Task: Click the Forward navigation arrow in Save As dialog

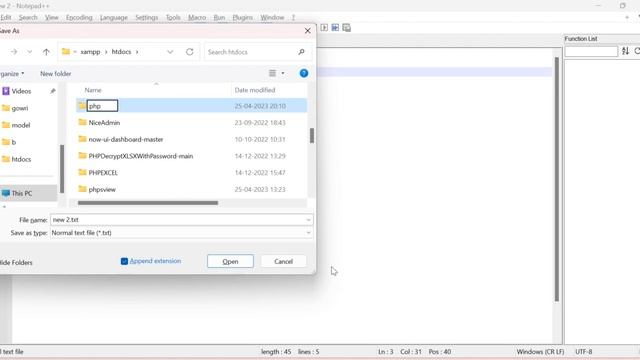Action: tap(14, 52)
